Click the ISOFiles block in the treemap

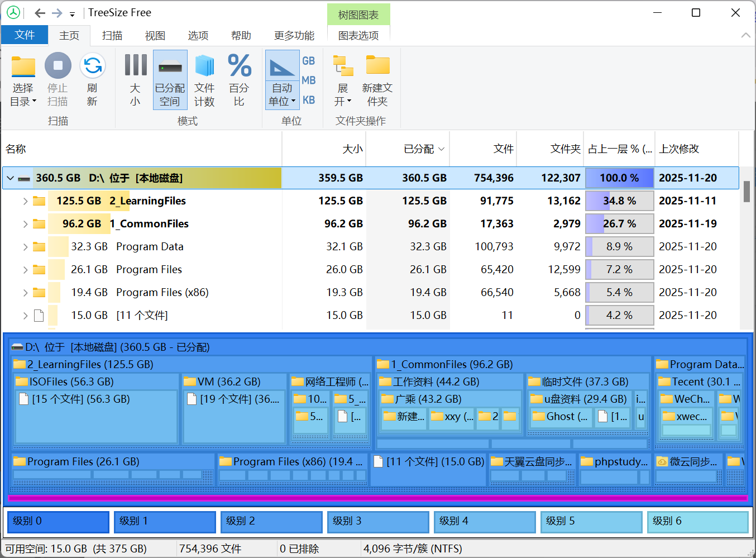71,382
